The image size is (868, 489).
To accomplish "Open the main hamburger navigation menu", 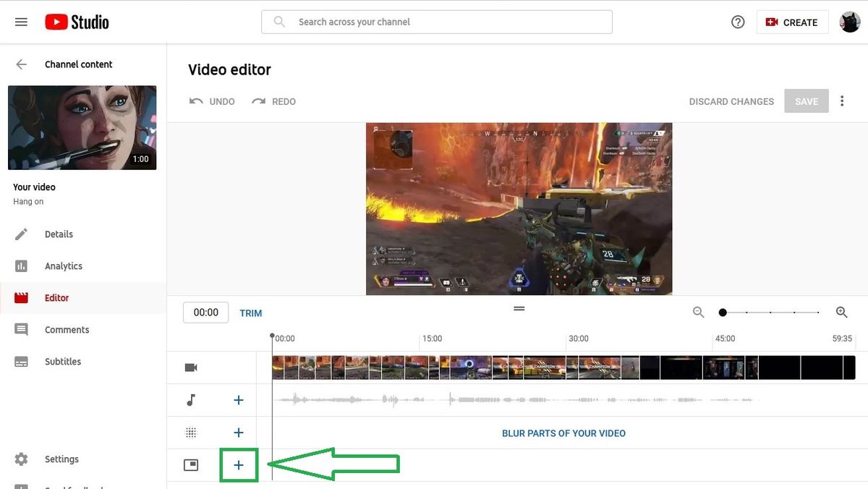I will point(21,21).
